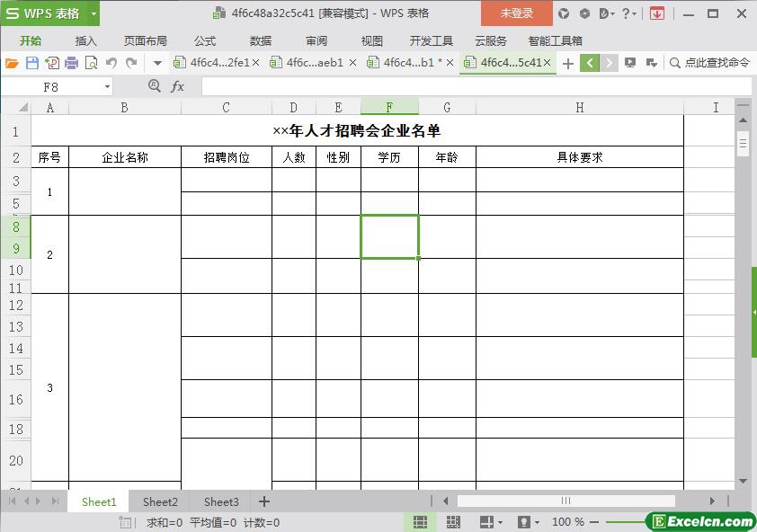Open the reading mode dropdown in status bar
757x532 pixels.
tap(500, 522)
